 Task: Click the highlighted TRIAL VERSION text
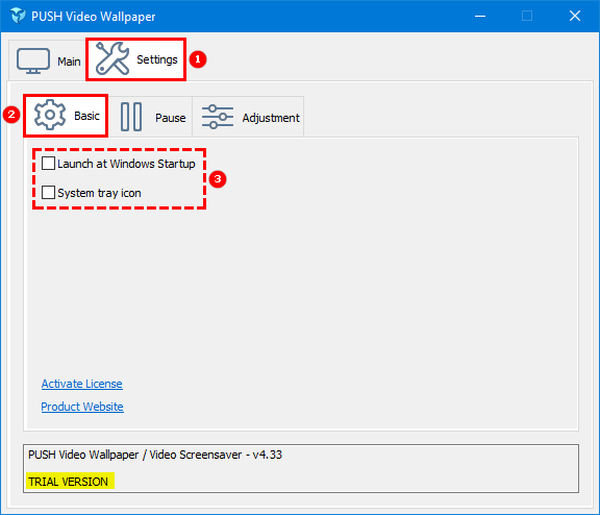coord(68,481)
